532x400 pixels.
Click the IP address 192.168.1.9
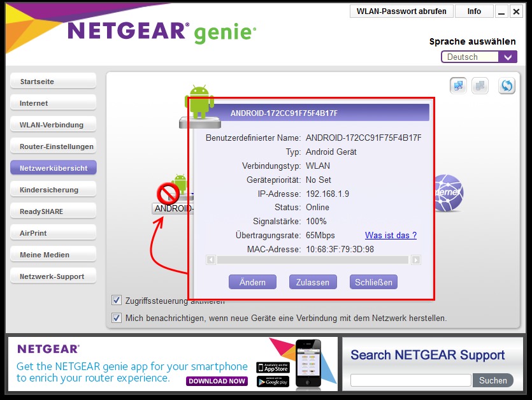[327, 194]
